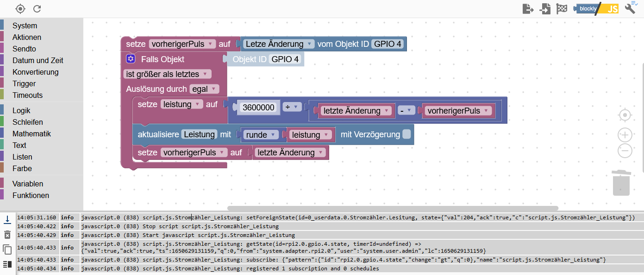
Task: Select the 'letzte Änderung' block in subtraction
Action: click(356, 111)
